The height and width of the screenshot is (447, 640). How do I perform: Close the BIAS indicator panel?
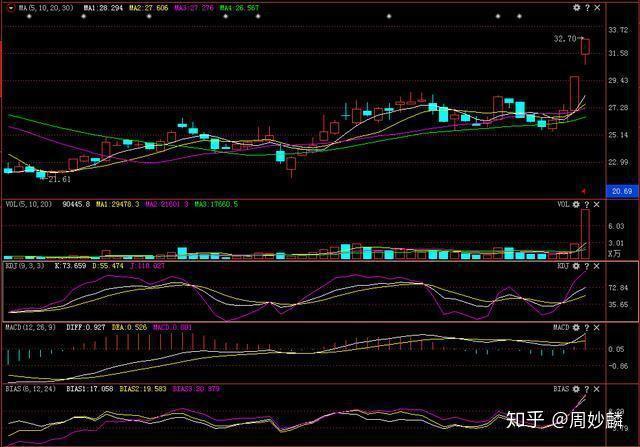pos(597,389)
